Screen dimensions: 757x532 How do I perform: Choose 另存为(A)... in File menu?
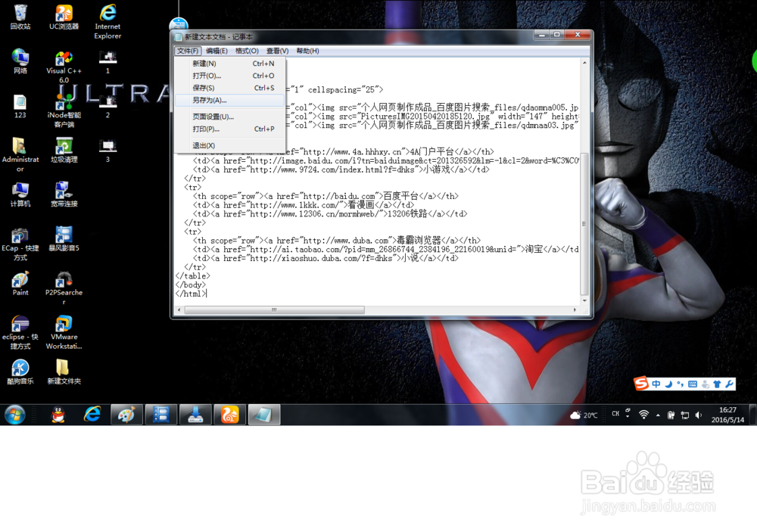pyautogui.click(x=230, y=101)
